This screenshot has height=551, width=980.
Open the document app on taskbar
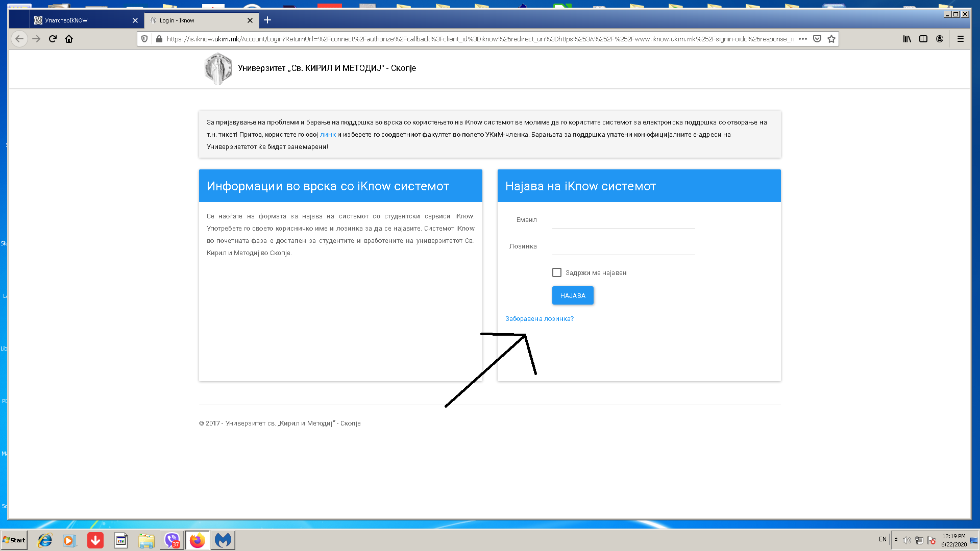coord(121,540)
